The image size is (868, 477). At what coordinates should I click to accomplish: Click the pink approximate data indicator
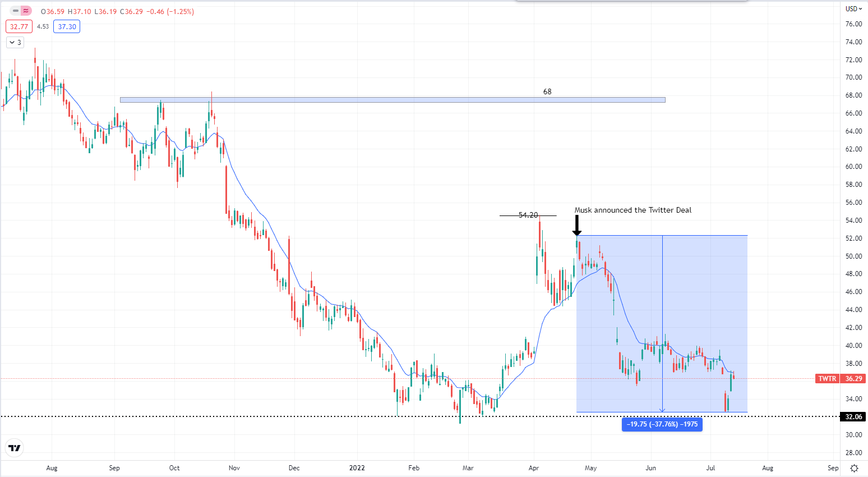(26, 11)
